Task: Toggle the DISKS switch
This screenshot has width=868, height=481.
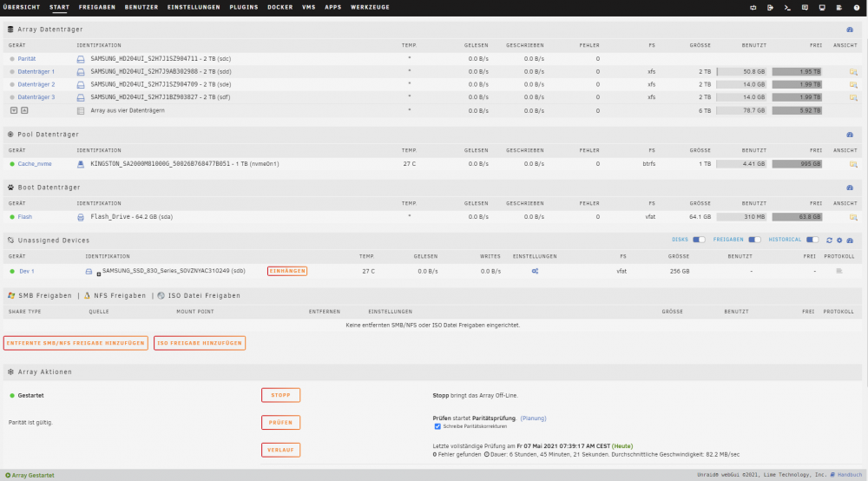Action: pos(699,240)
